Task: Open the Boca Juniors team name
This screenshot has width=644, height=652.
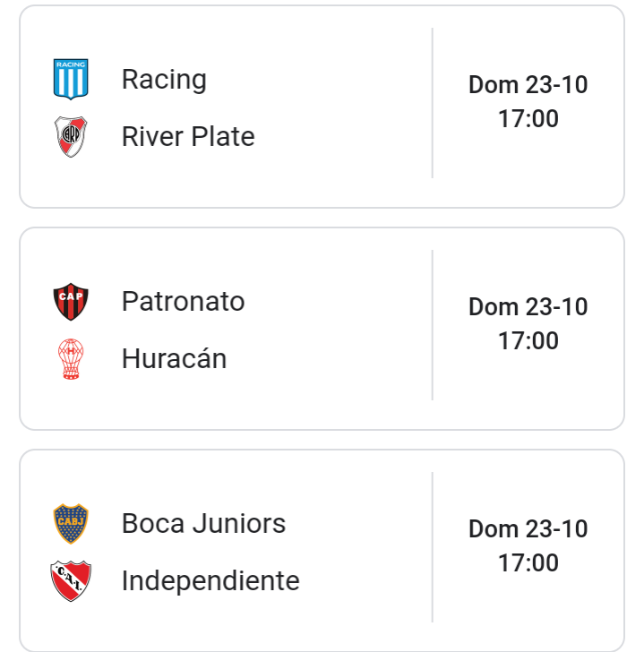Action: (x=203, y=524)
